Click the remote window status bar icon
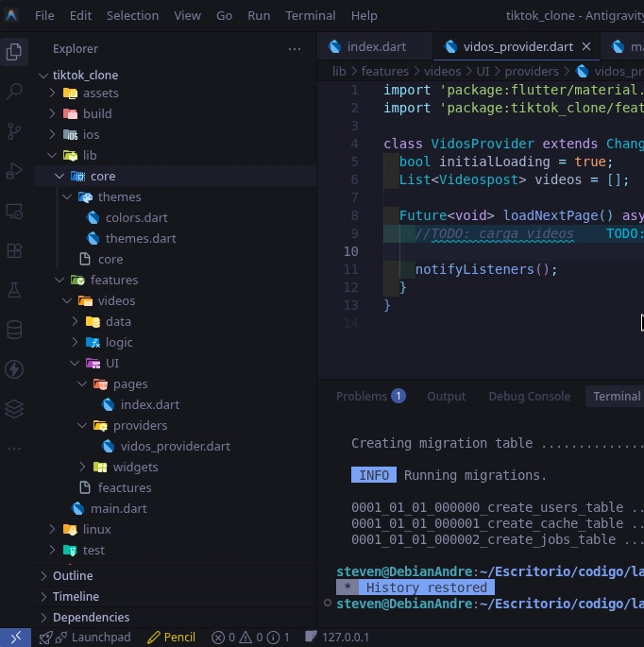 coord(15,638)
